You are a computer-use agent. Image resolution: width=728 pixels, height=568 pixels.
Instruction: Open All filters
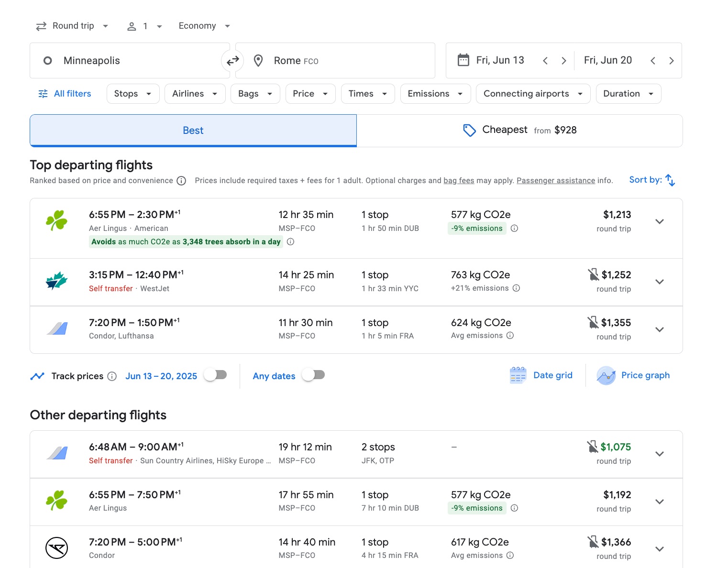click(x=64, y=93)
